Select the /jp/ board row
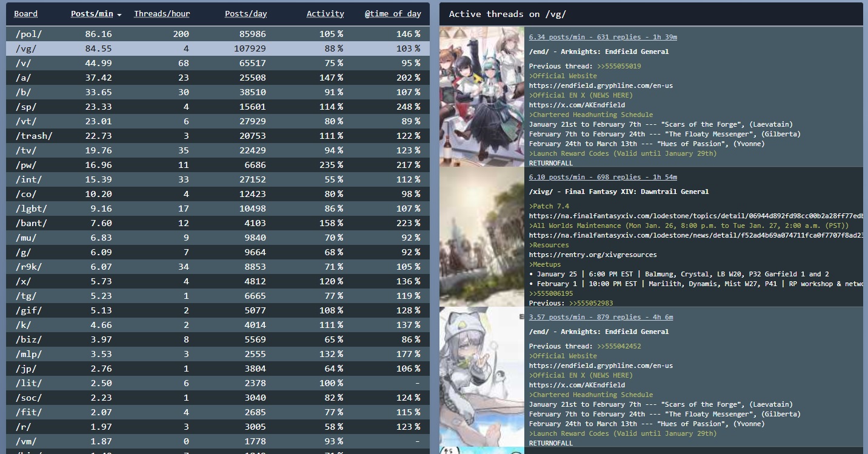 click(x=218, y=369)
